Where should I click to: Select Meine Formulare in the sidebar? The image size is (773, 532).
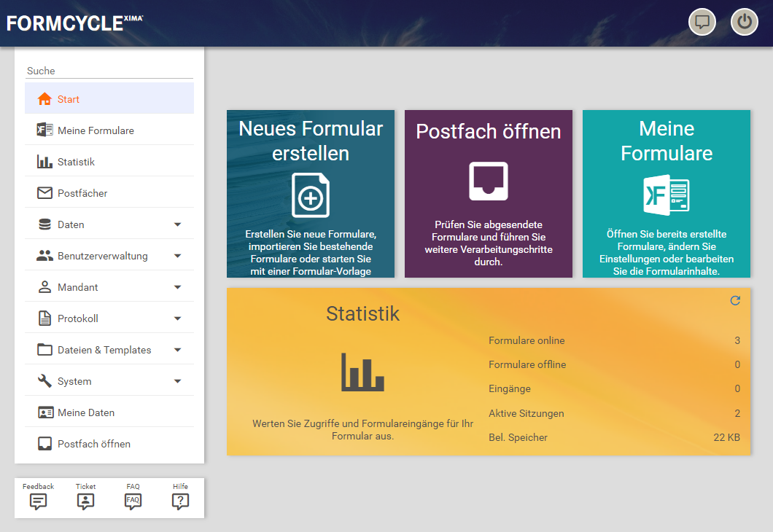pyautogui.click(x=96, y=130)
